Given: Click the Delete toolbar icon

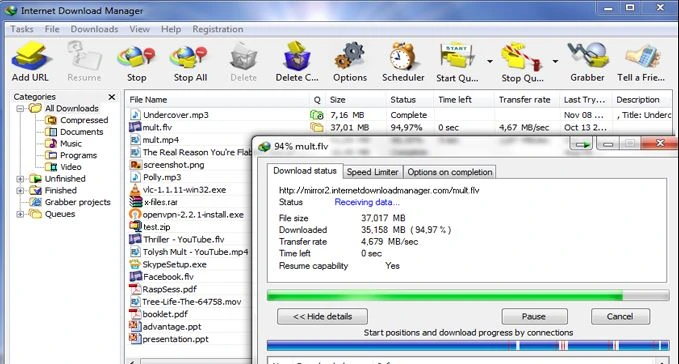Looking at the screenshot, I should pyautogui.click(x=243, y=57).
